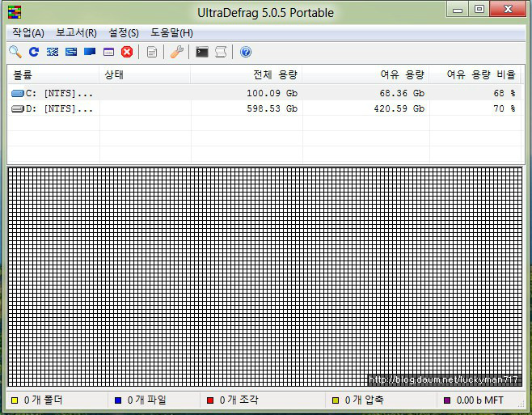Click the Repeat action toolbar icon
Screen dimensions: 532x415
tap(34, 52)
